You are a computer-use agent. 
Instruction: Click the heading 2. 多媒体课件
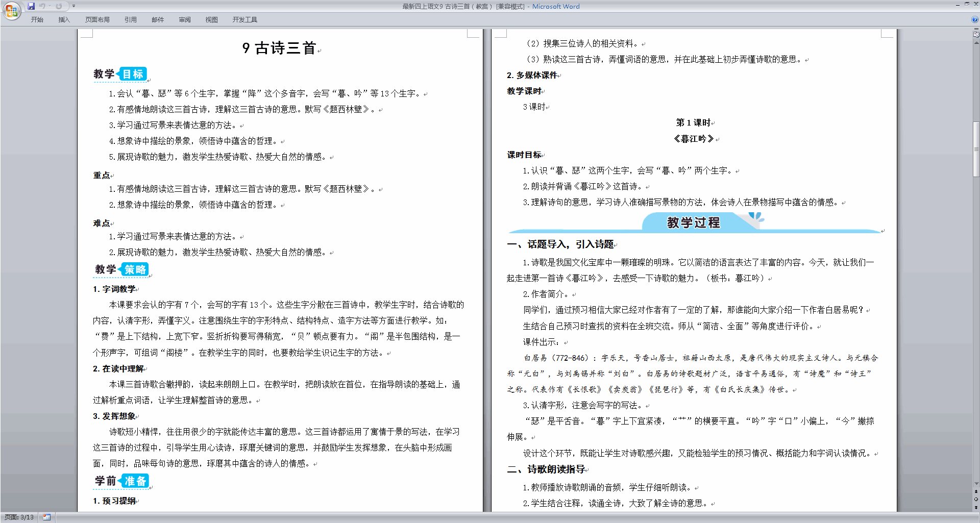click(x=532, y=75)
